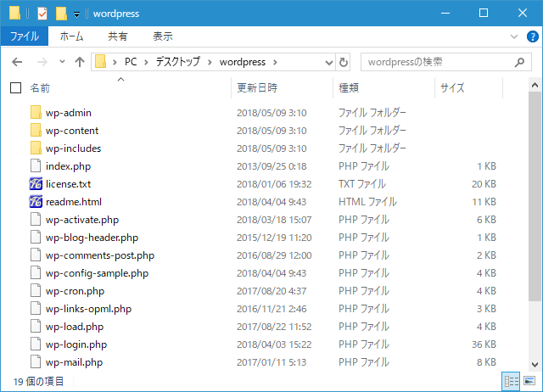Open the ホーム ribbon tab
The image size is (543, 392).
coord(71,36)
